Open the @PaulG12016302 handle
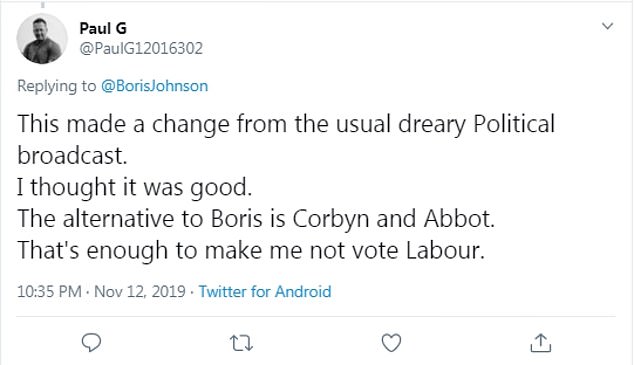This screenshot has height=365, width=634. pyautogui.click(x=141, y=49)
